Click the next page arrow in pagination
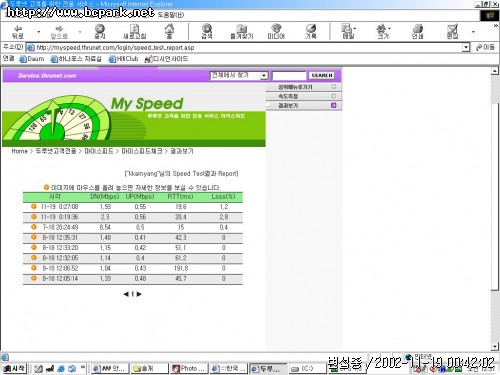 [139, 294]
